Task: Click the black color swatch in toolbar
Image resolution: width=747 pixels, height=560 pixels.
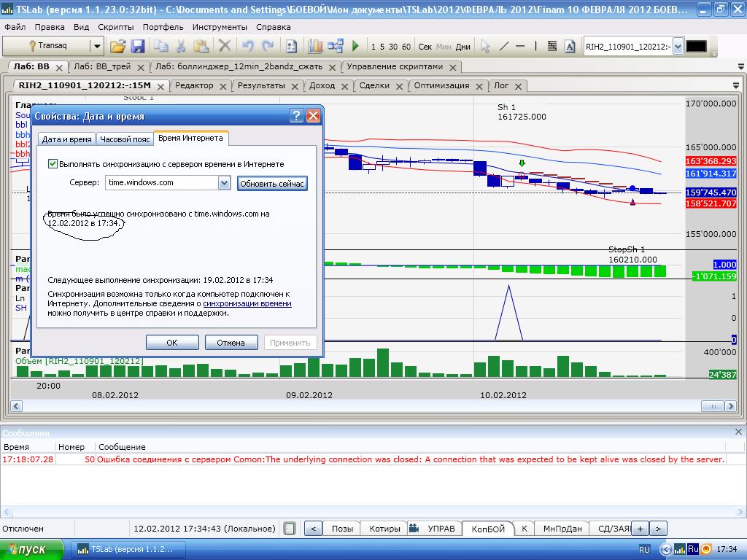Action: tap(696, 46)
